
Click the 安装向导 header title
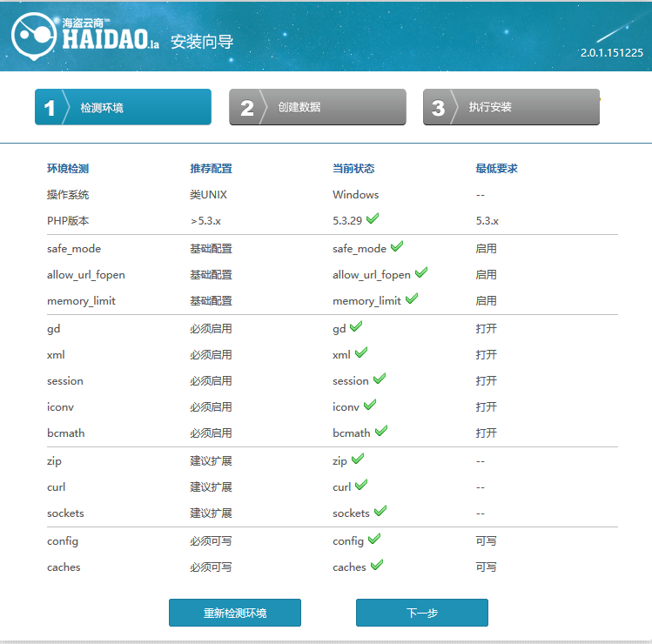[x=202, y=42]
